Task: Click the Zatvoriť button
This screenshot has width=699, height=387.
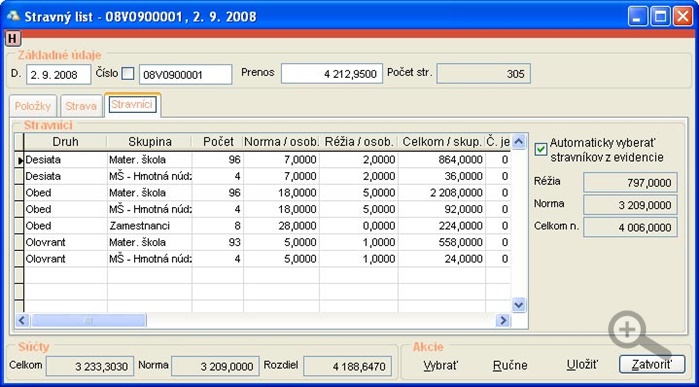Action: click(651, 365)
